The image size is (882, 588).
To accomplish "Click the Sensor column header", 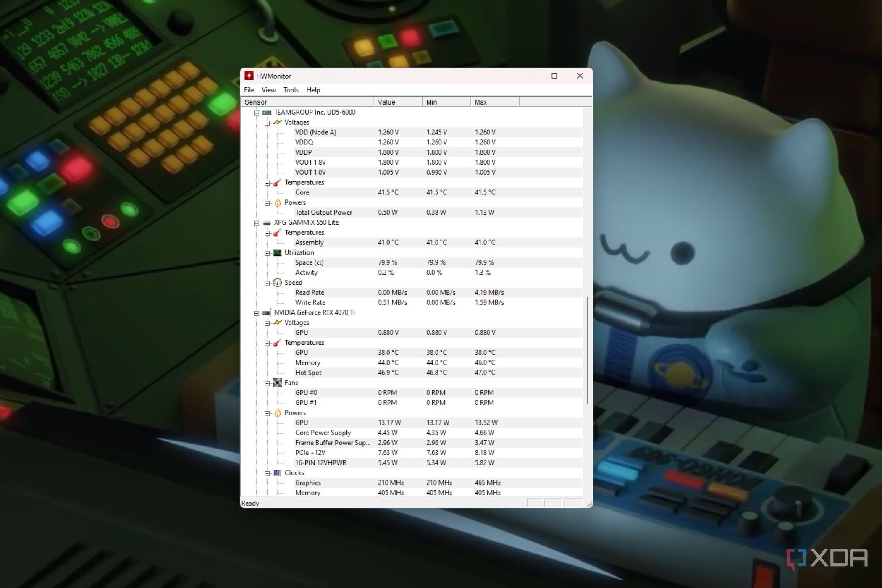I will click(256, 102).
